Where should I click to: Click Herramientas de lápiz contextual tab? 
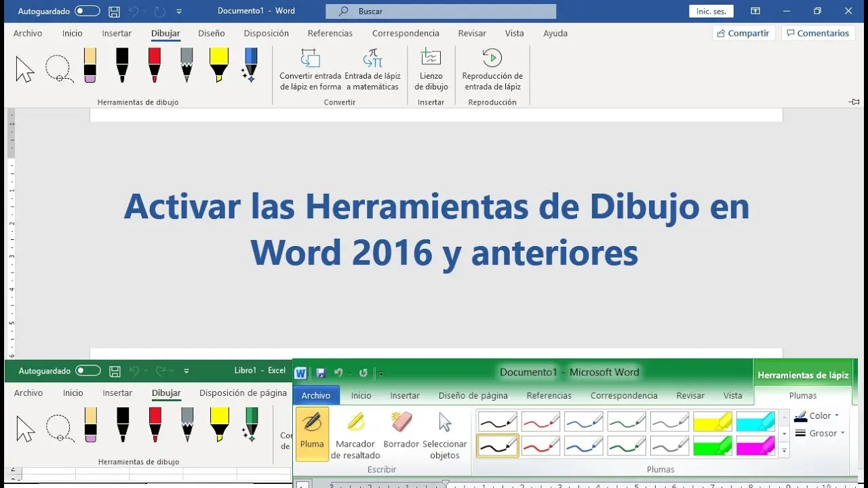803,375
